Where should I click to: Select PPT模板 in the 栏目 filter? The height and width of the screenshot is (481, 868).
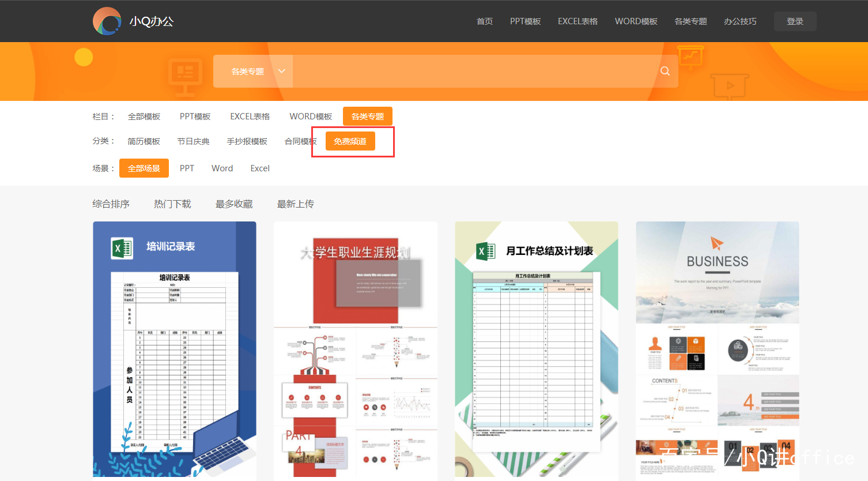point(195,117)
